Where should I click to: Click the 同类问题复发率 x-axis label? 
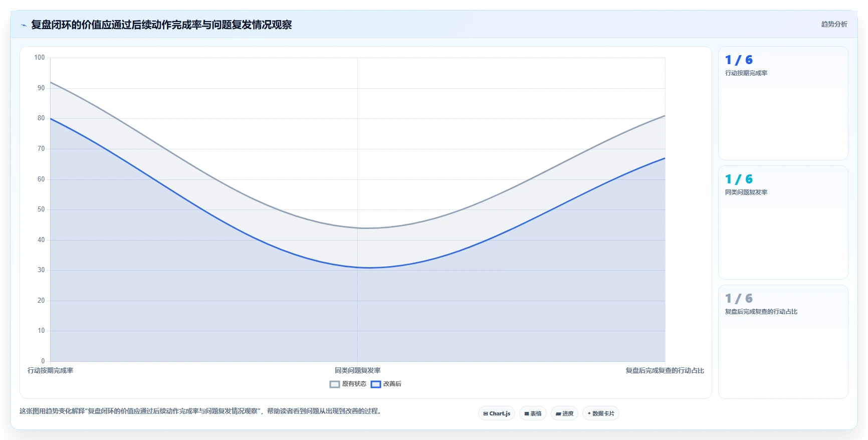click(x=358, y=371)
